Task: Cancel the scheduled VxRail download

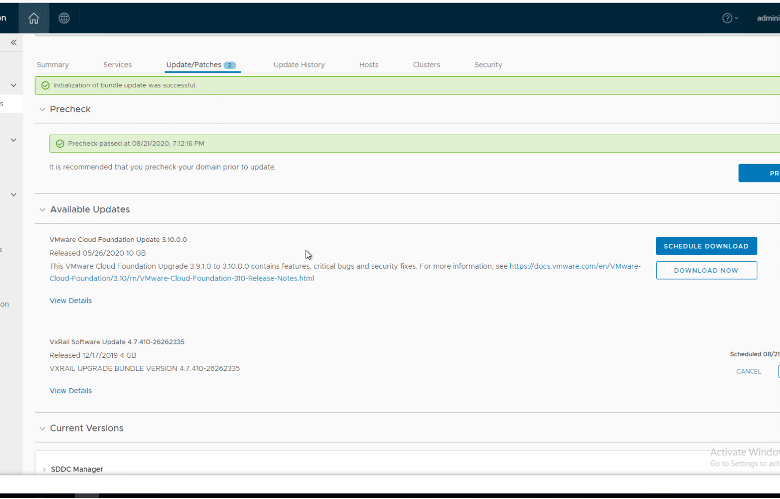Action: click(x=748, y=372)
